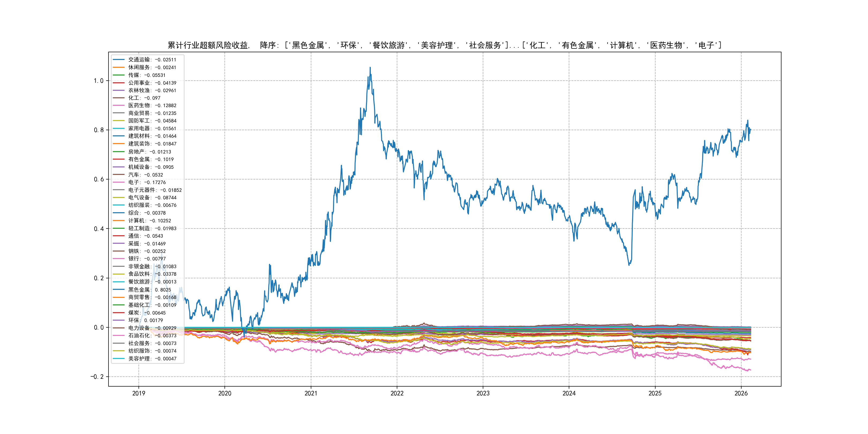
Task: Click the 2026 x-axis tick label
Action: [x=741, y=393]
